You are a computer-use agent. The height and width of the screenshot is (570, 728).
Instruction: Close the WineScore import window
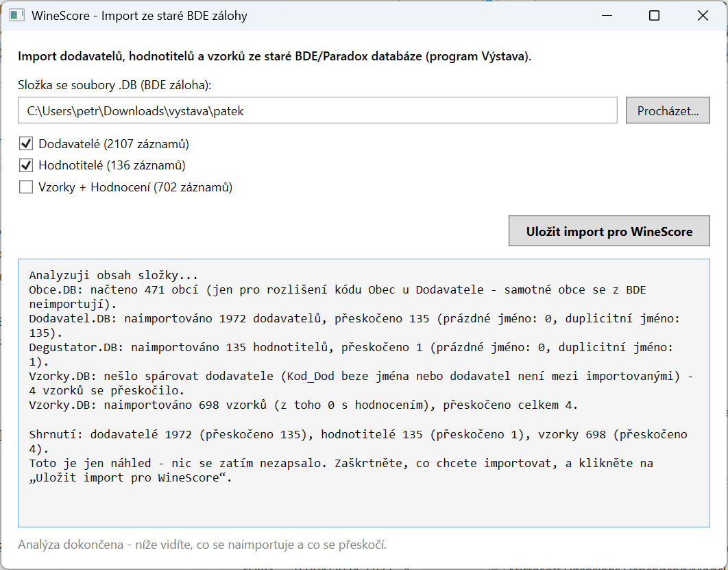tap(703, 15)
